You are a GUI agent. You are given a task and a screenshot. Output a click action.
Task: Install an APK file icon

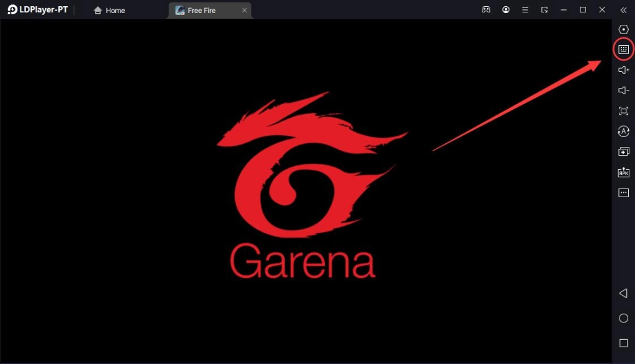click(623, 172)
